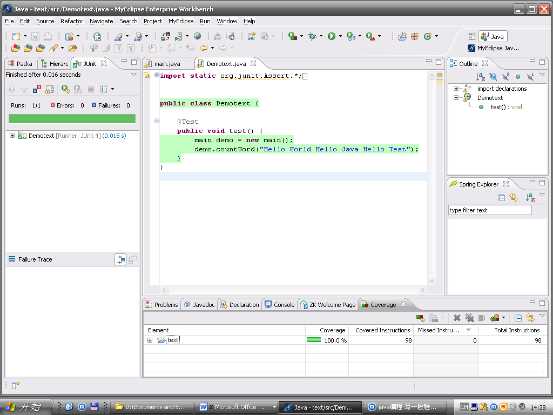Click Show Failures Only icon in JUnit

pyautogui.click(x=37, y=89)
